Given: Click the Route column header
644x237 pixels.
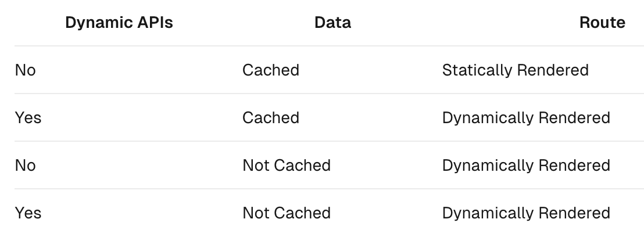Looking at the screenshot, I should point(602,23).
